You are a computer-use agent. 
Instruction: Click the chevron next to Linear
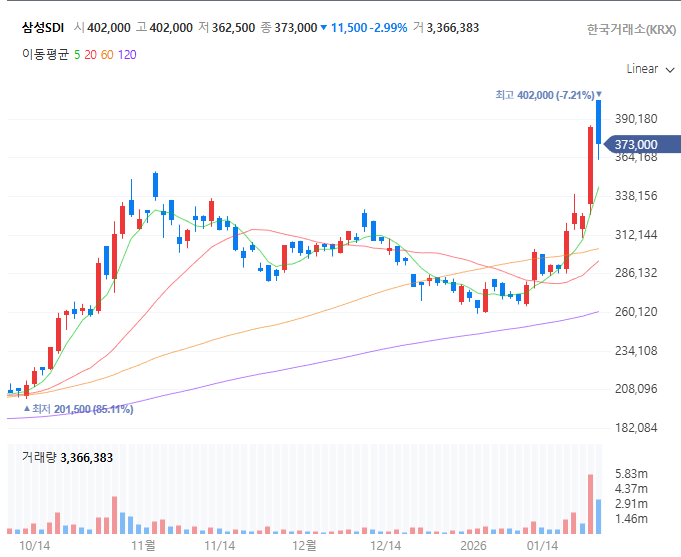tap(670, 70)
